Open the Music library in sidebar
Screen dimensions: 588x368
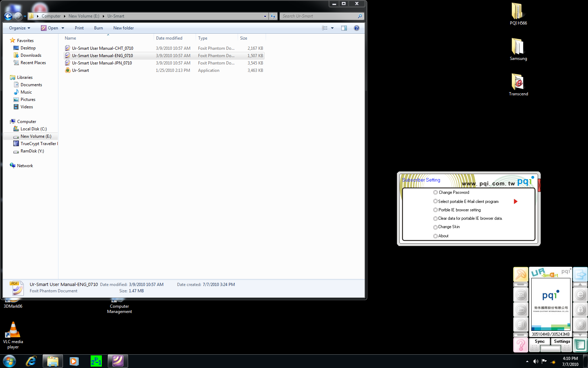tap(26, 92)
